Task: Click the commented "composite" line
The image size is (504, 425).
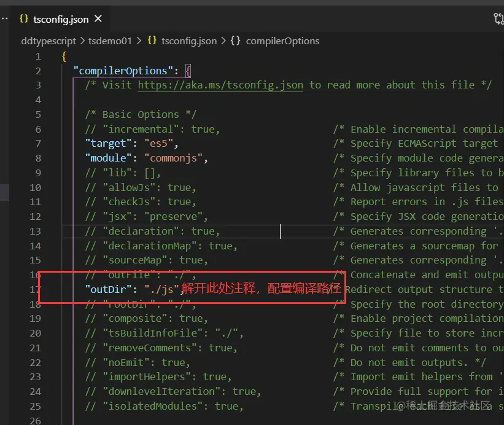Action: 147,318
